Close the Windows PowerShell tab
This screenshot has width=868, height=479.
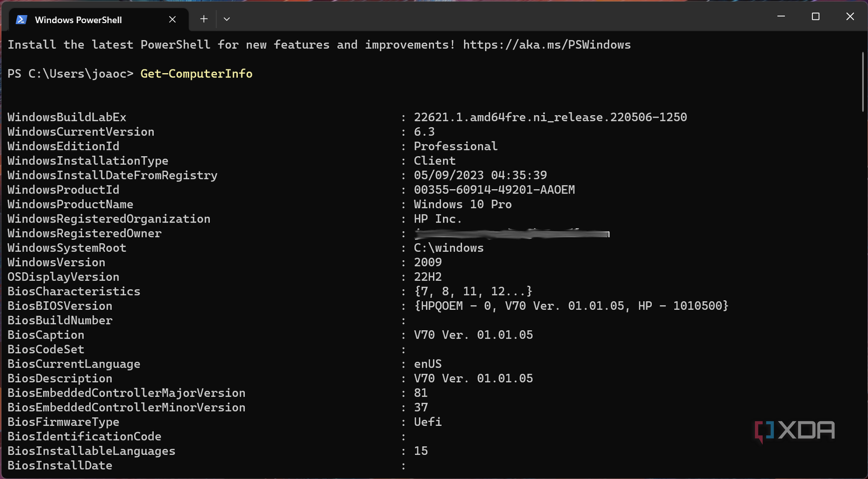point(172,19)
